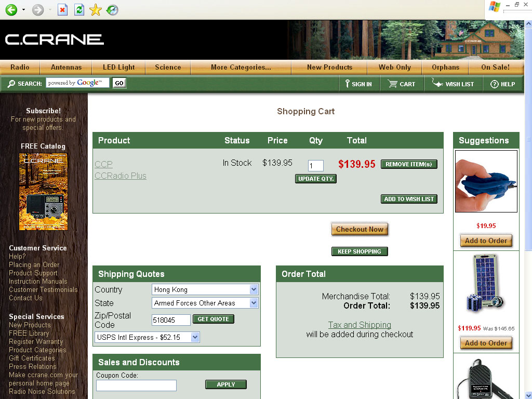Click the C.Crane logo
This screenshot has height=399, width=532.
[x=55, y=39]
